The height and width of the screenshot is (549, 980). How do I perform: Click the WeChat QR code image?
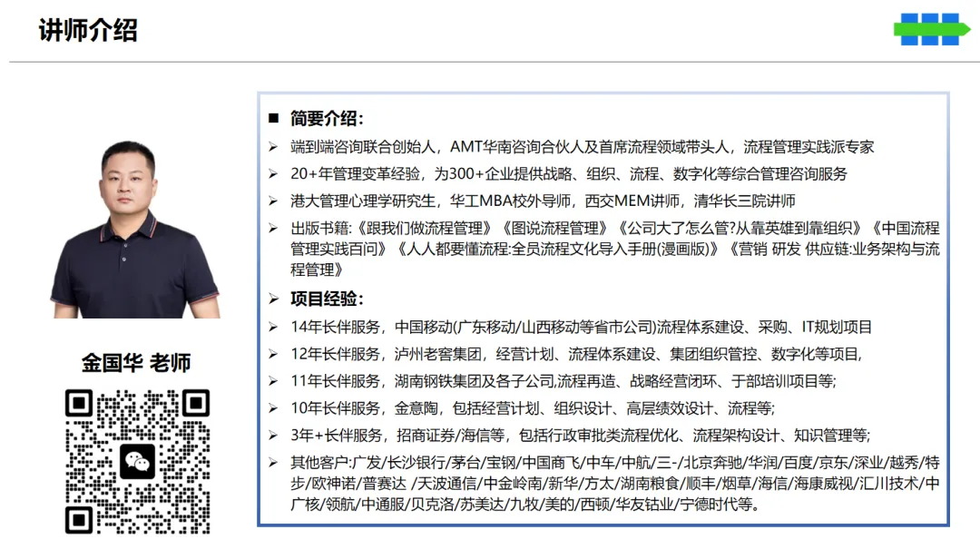138,462
